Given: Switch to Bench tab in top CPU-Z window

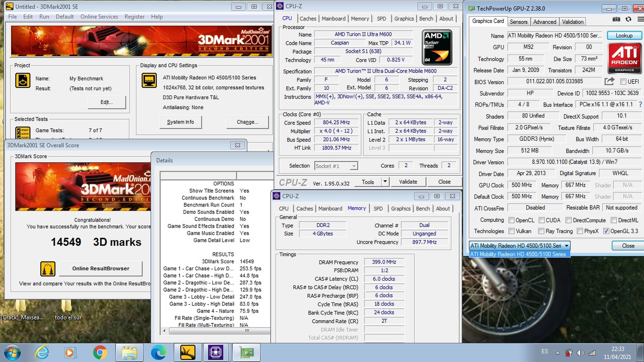Looking at the screenshot, I should point(426,19).
